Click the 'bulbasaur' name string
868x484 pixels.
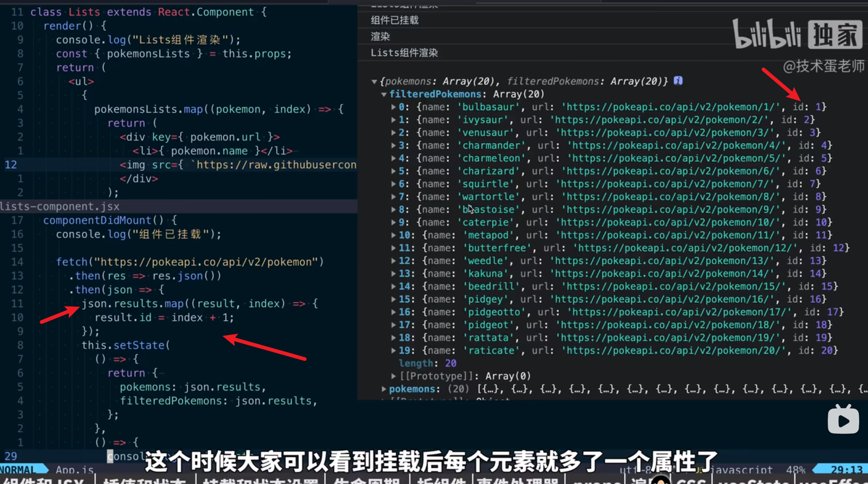tap(488, 107)
